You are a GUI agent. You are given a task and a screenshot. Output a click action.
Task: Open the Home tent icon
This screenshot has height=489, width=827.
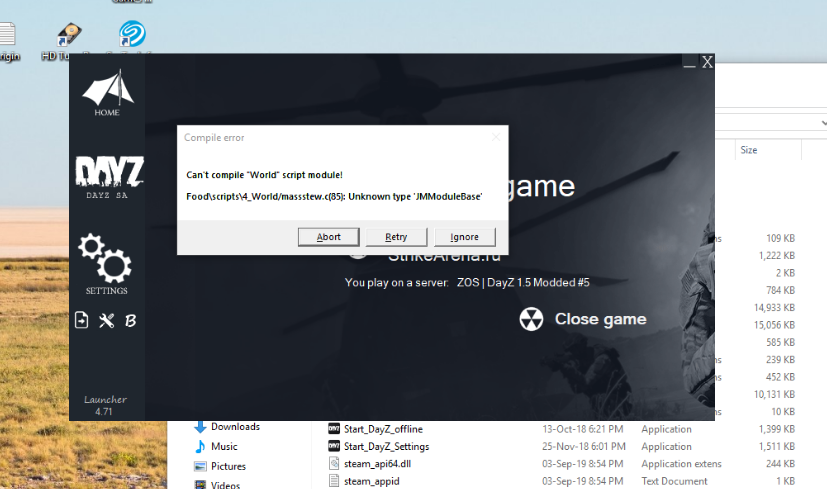coord(106,90)
